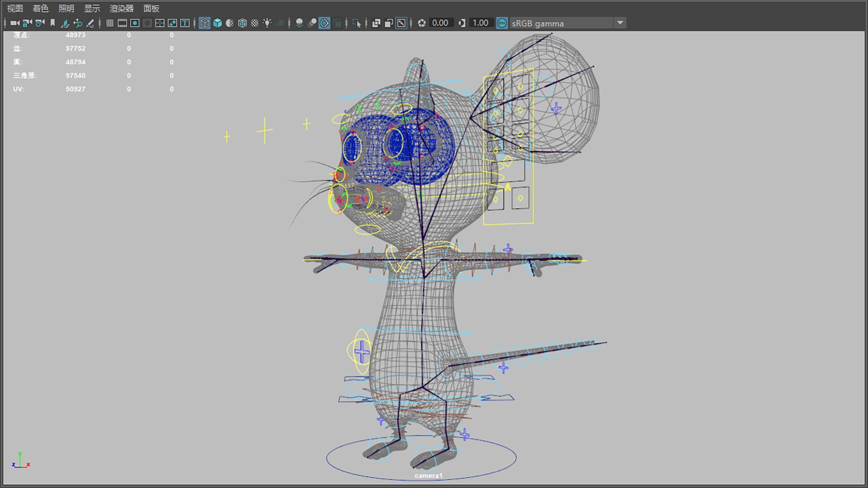Open Camera Attributes icon

(40, 23)
